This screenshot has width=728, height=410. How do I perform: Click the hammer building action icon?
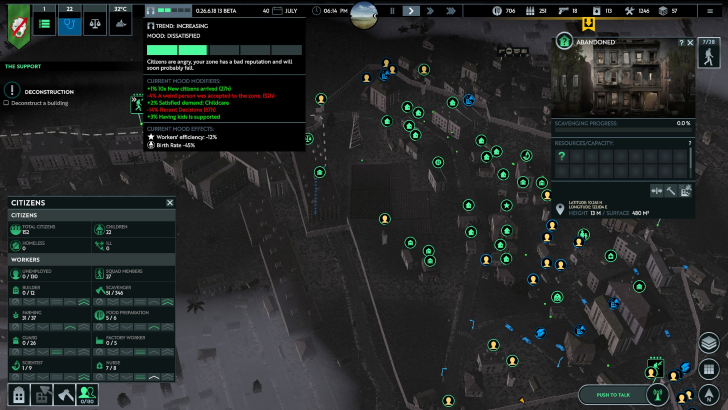(x=671, y=191)
